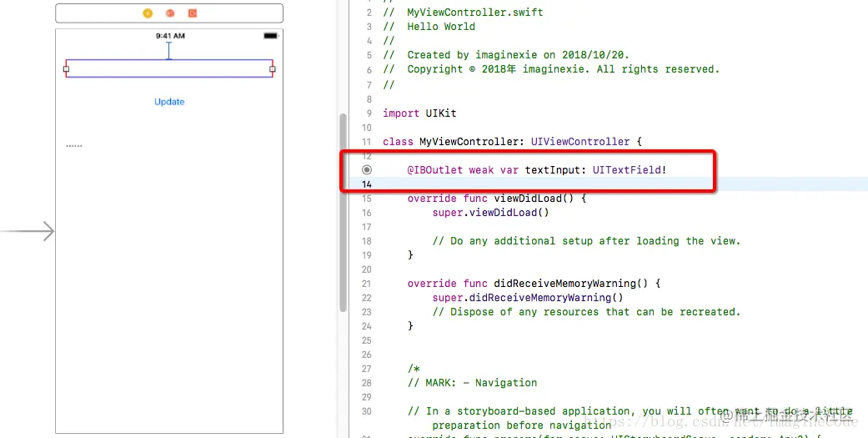Click the "super.viewDidLoad()" line

click(x=490, y=213)
